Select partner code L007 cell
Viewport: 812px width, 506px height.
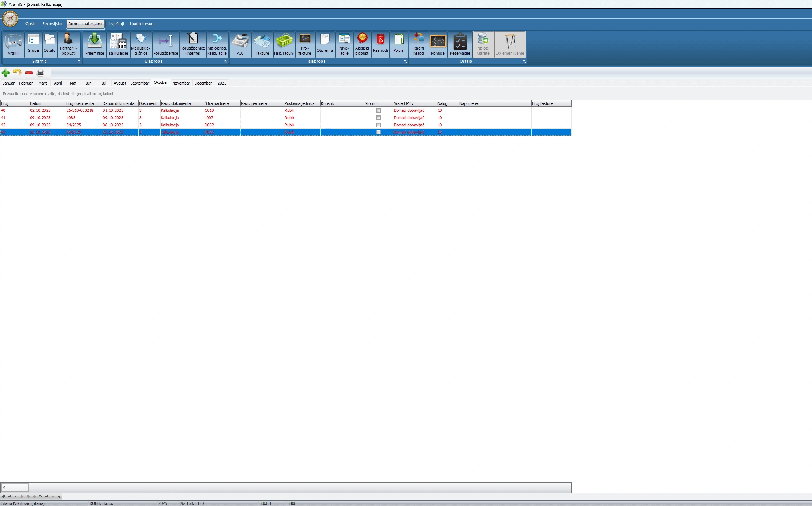222,118
